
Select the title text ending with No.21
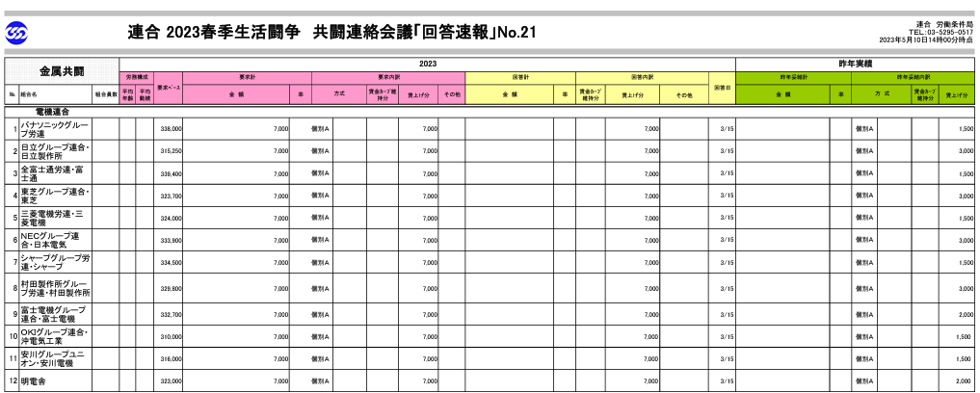click(x=331, y=33)
